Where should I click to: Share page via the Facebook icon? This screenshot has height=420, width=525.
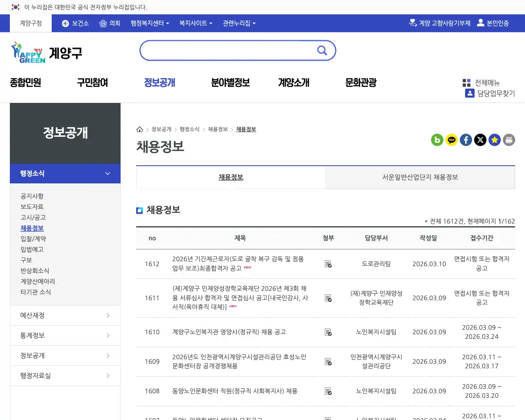tap(466, 140)
